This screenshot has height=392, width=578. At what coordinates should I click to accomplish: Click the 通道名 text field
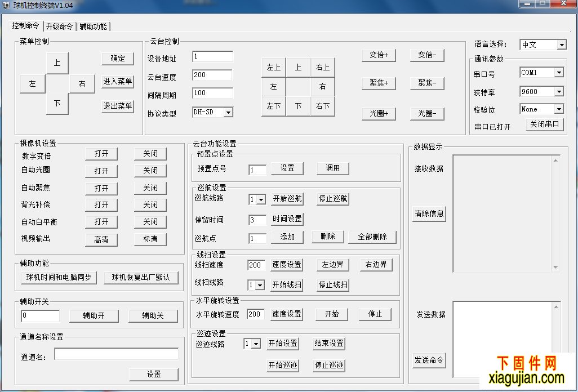pos(117,354)
